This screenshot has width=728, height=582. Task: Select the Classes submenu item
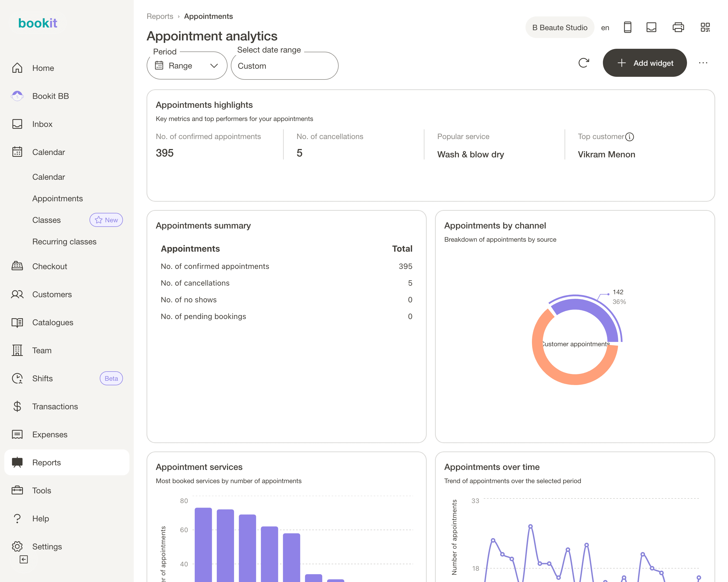(x=46, y=220)
